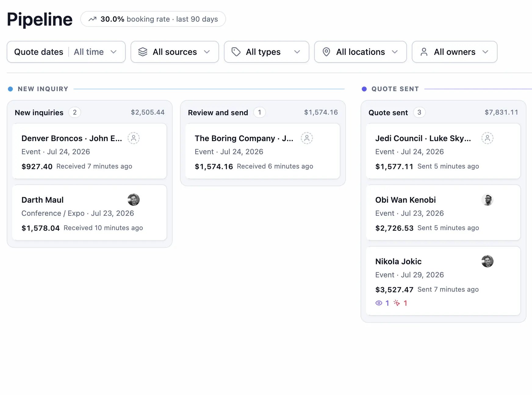The height and width of the screenshot is (395, 532).
Task: Click the Quote sent column title
Action: coord(388,113)
